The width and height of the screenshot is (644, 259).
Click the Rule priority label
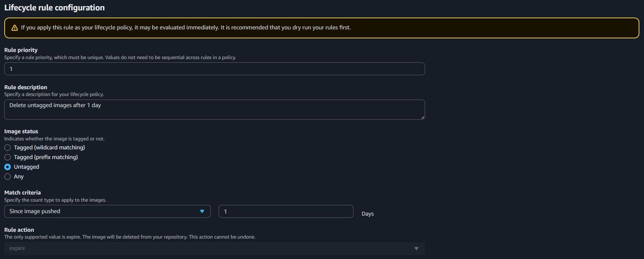[21, 50]
